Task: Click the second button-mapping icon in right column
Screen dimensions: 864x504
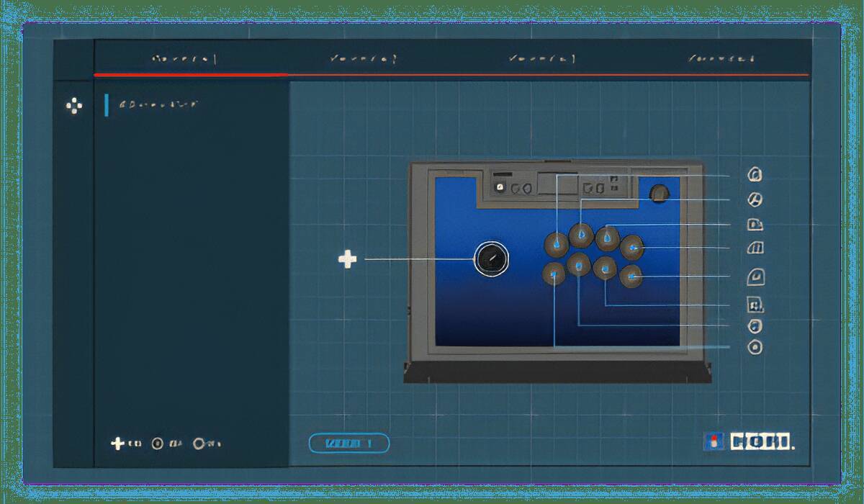Action: 755,199
